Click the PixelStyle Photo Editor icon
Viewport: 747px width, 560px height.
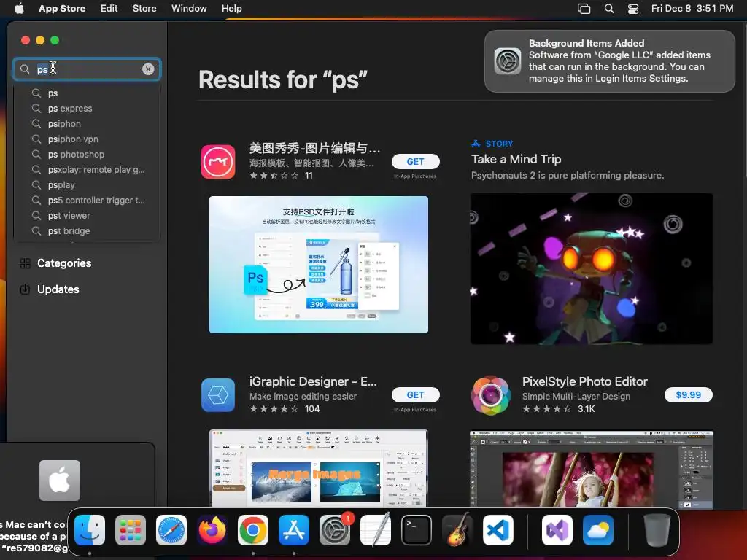(491, 395)
